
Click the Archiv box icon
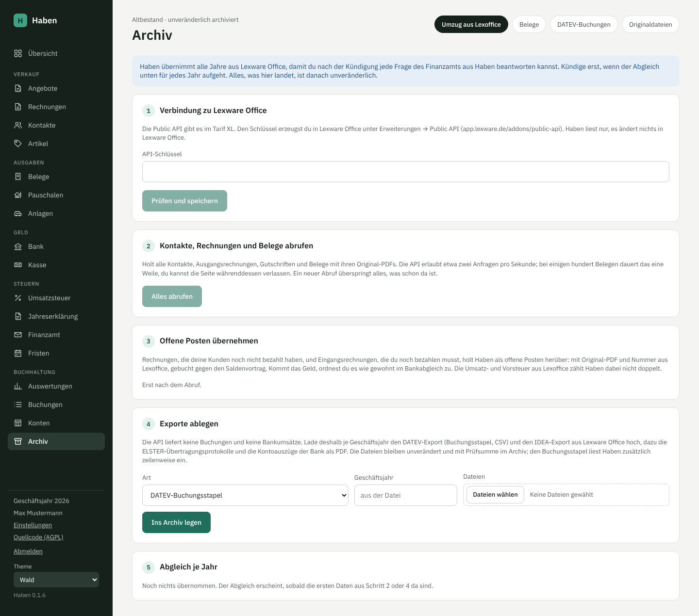click(18, 441)
